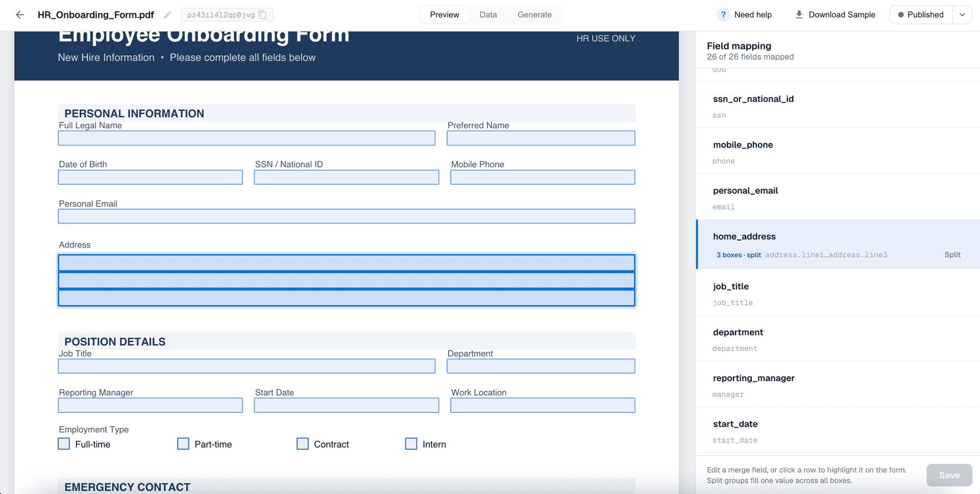Select the department mapping row

tap(838, 338)
